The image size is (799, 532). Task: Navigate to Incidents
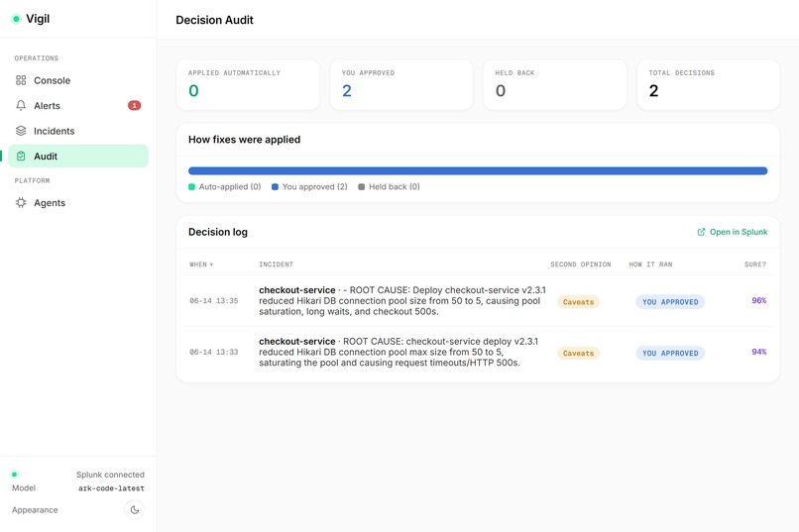point(78,131)
